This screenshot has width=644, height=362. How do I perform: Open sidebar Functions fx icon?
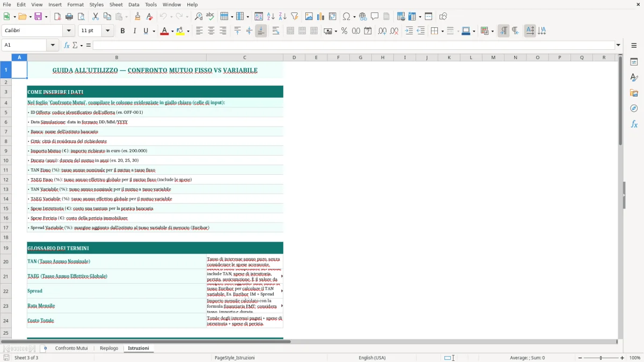(634, 124)
